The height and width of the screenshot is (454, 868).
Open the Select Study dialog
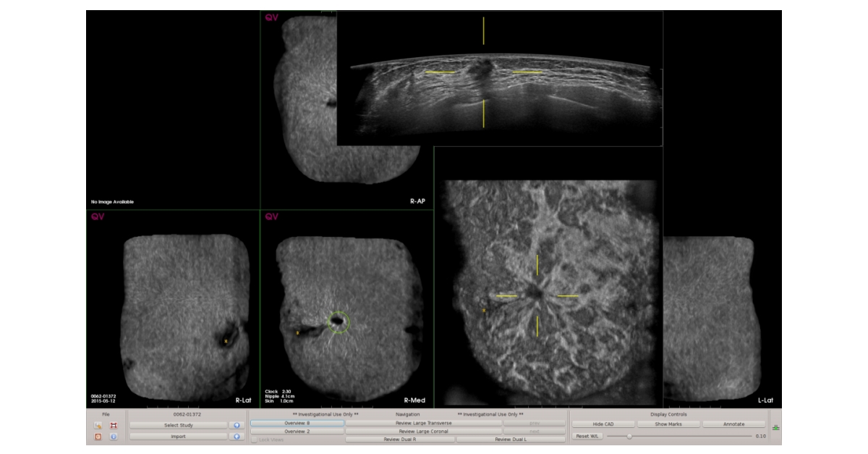pyautogui.click(x=177, y=424)
